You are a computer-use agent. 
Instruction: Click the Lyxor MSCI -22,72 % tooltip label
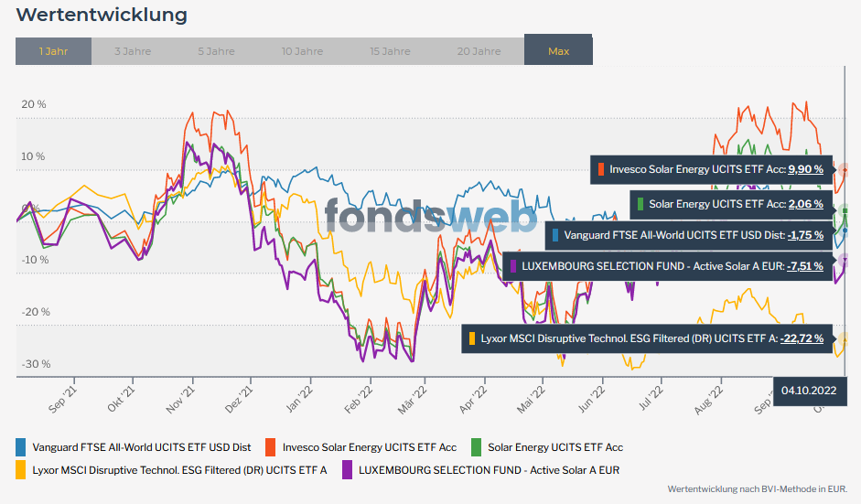646,338
